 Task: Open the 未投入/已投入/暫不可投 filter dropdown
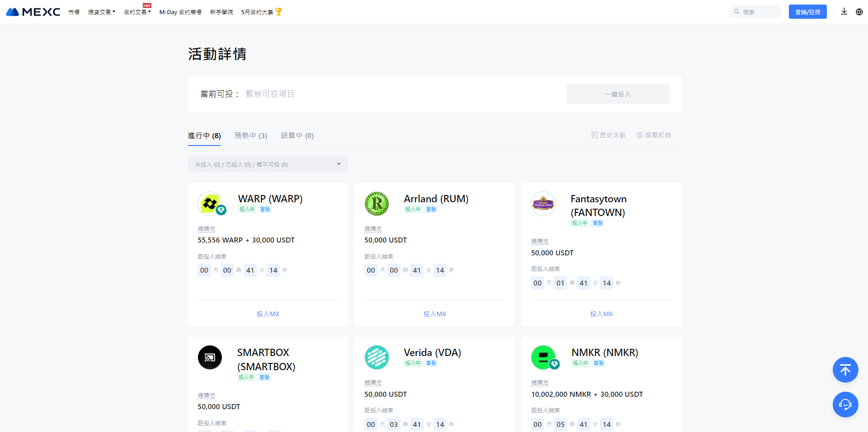pyautogui.click(x=268, y=164)
